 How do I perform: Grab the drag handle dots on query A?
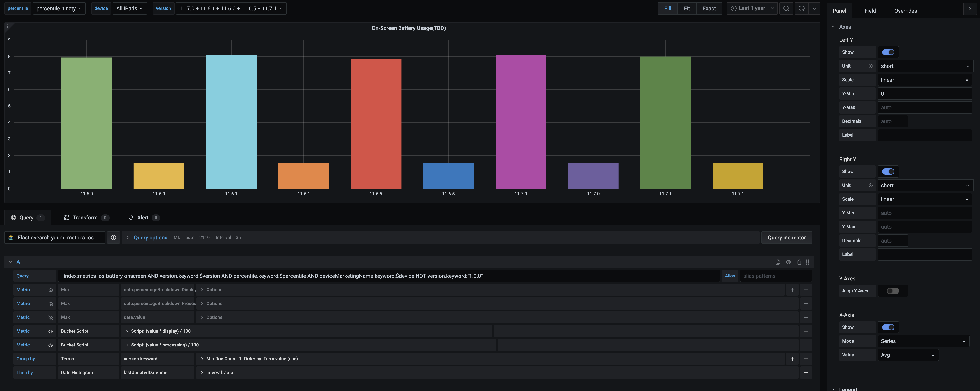808,262
